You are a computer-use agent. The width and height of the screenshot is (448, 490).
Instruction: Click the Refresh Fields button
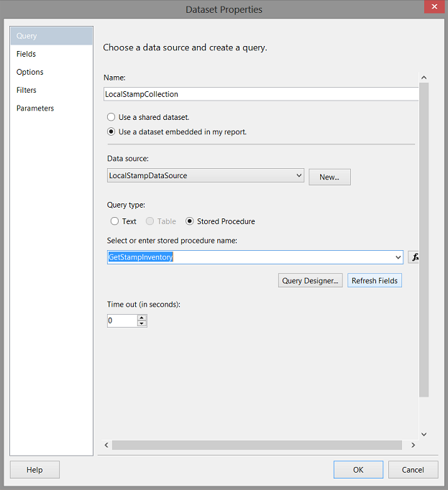375,281
